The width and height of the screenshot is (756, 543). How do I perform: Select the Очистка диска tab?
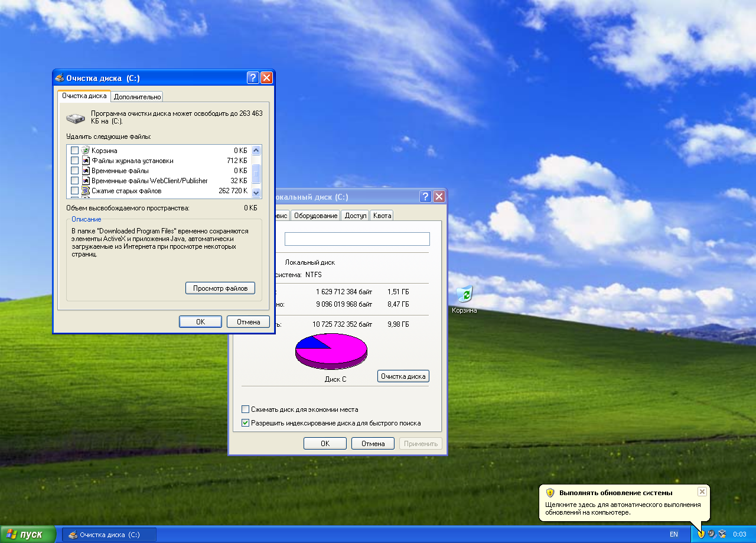click(x=84, y=96)
